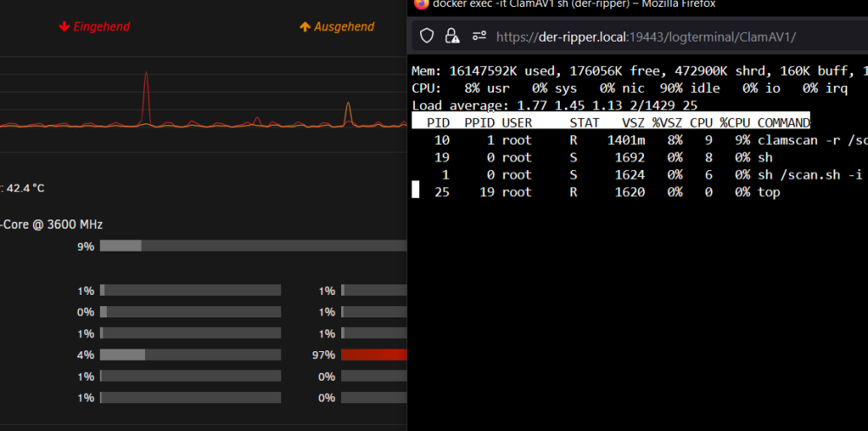The height and width of the screenshot is (431, 868).
Task: Select the 1401m VSZ value
Action: pyautogui.click(x=626, y=140)
